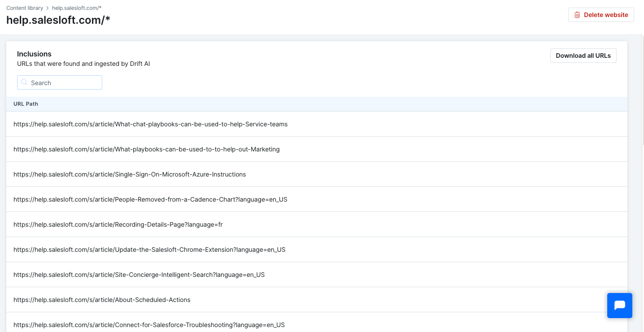Click the trash icon on Delete website

point(577,15)
